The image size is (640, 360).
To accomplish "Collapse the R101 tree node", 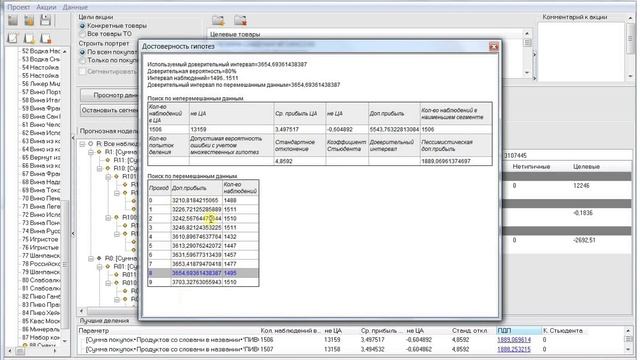I will (x=108, y=177).
